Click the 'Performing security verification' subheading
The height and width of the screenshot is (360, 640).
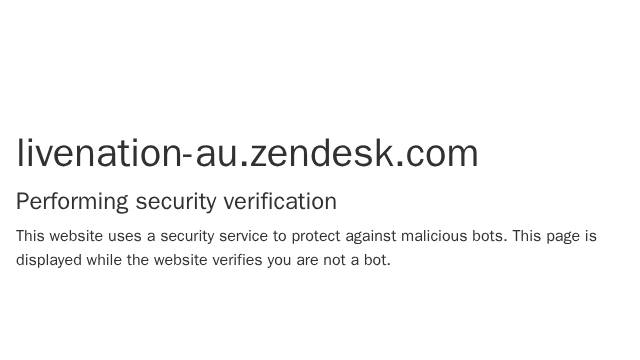[176, 202]
